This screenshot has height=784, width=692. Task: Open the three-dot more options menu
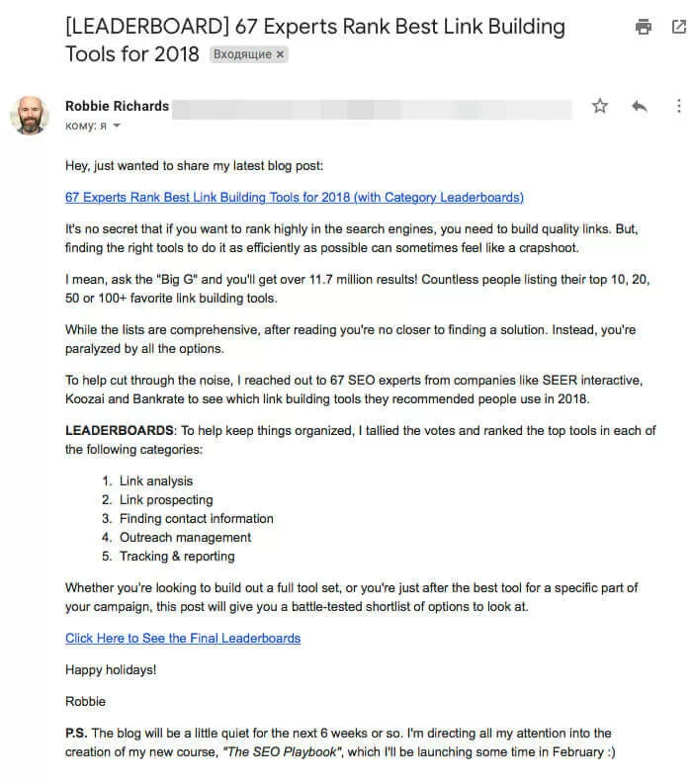tap(678, 107)
